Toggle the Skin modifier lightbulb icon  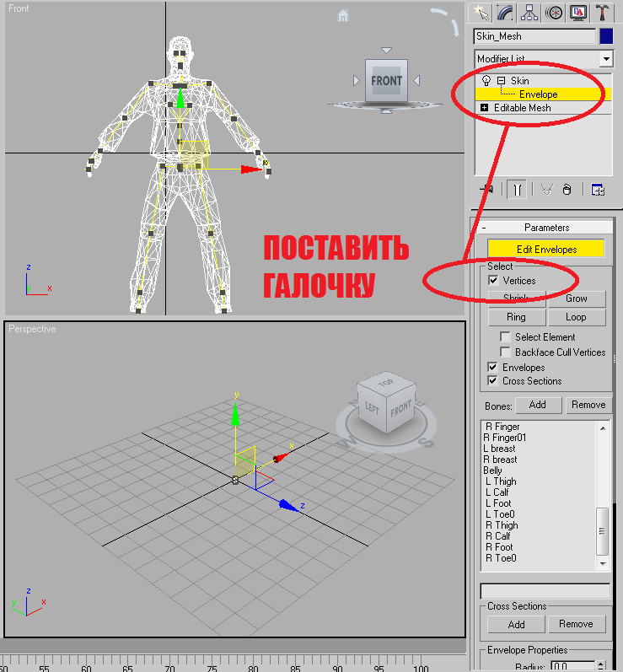pyautogui.click(x=486, y=81)
